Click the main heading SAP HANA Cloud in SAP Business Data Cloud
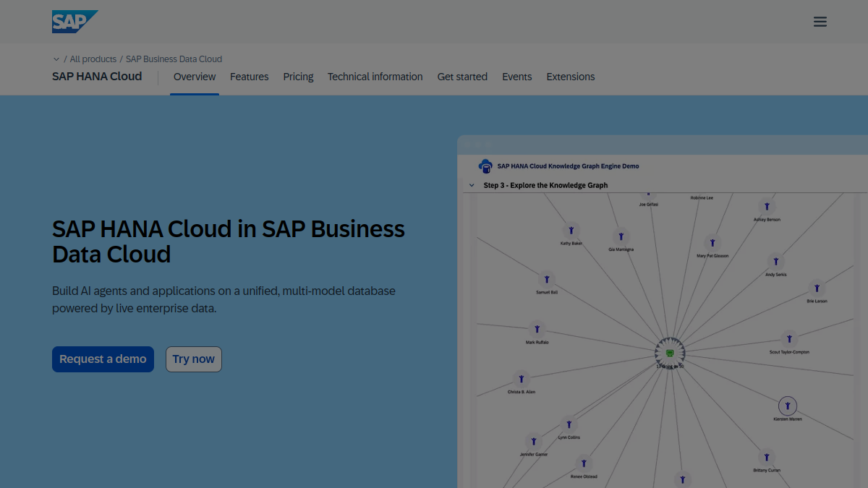 coord(229,241)
